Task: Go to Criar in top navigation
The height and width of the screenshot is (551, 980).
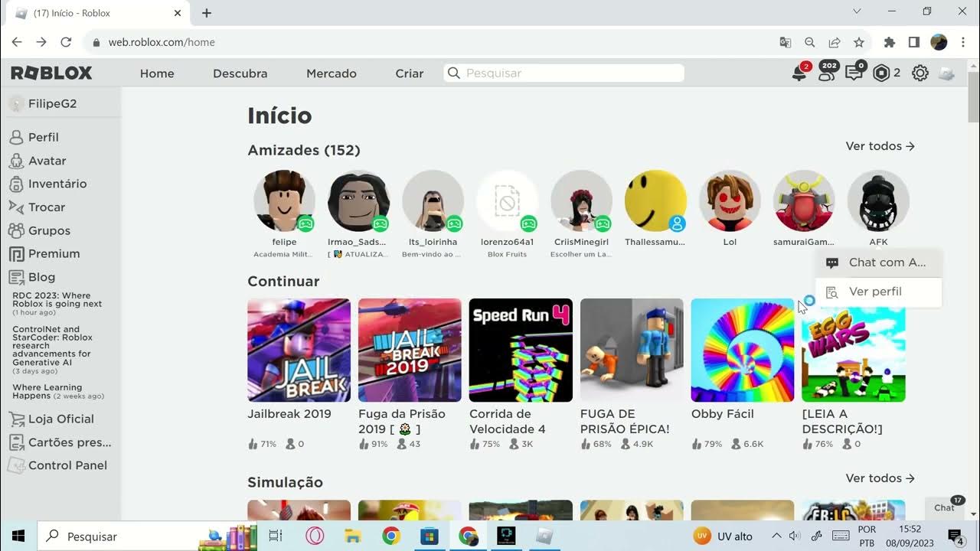Action: tap(410, 73)
